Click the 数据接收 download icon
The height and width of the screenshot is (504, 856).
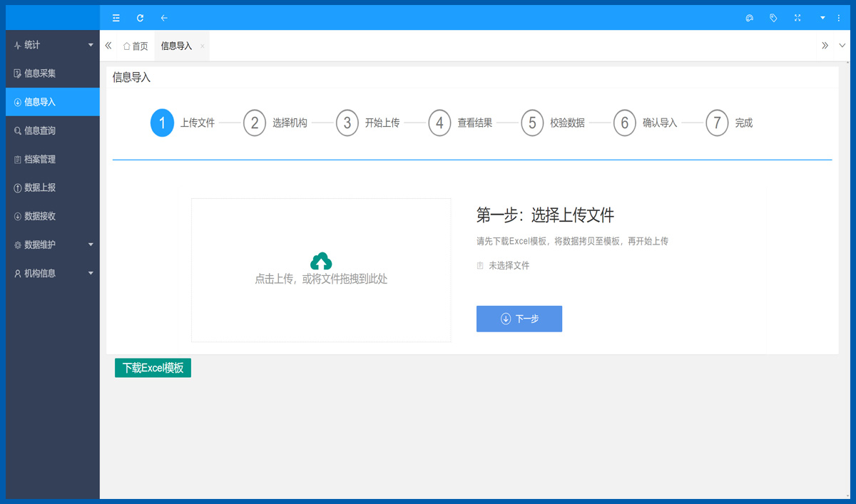[x=18, y=216]
